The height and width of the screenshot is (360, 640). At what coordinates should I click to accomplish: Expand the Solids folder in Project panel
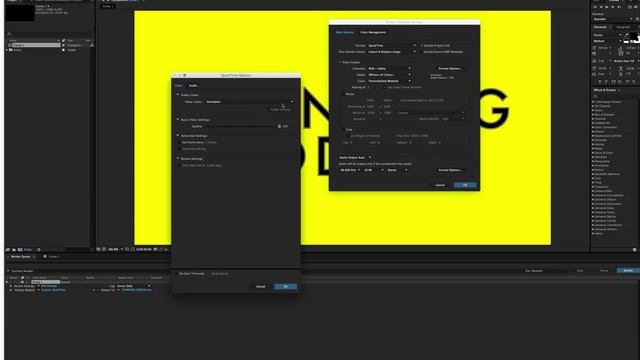coord(7,50)
